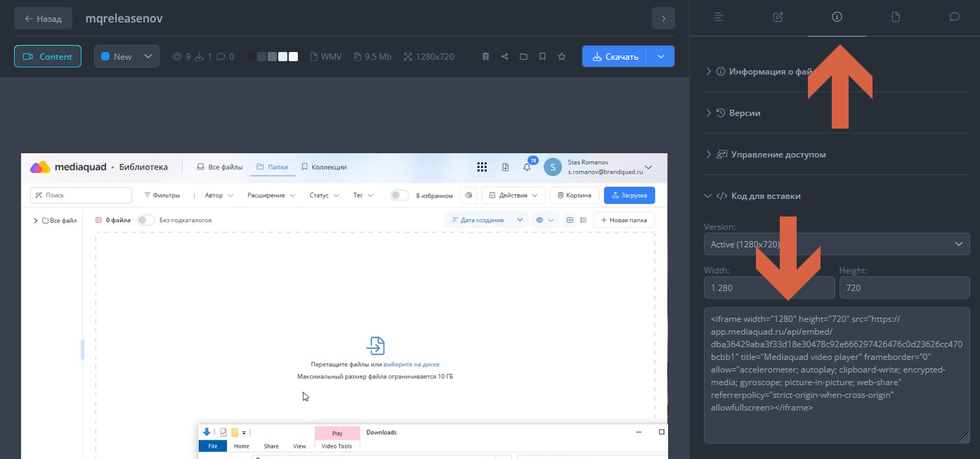
Task: Open the New status dropdown
Action: click(126, 57)
